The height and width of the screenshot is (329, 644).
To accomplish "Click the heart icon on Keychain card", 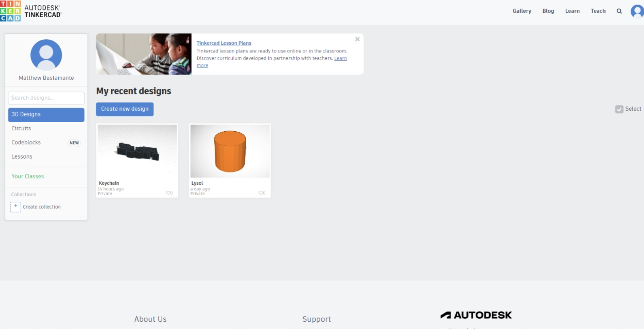I will click(x=168, y=193).
